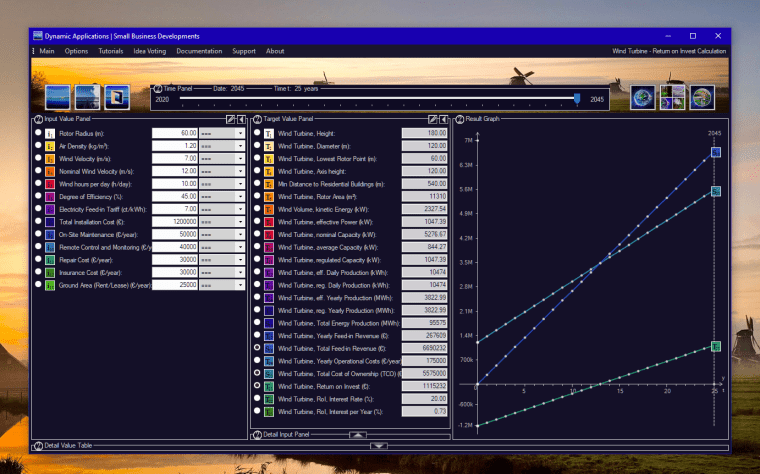Click the blue door icon button
Screen dimensions: 760x474
click(117, 97)
